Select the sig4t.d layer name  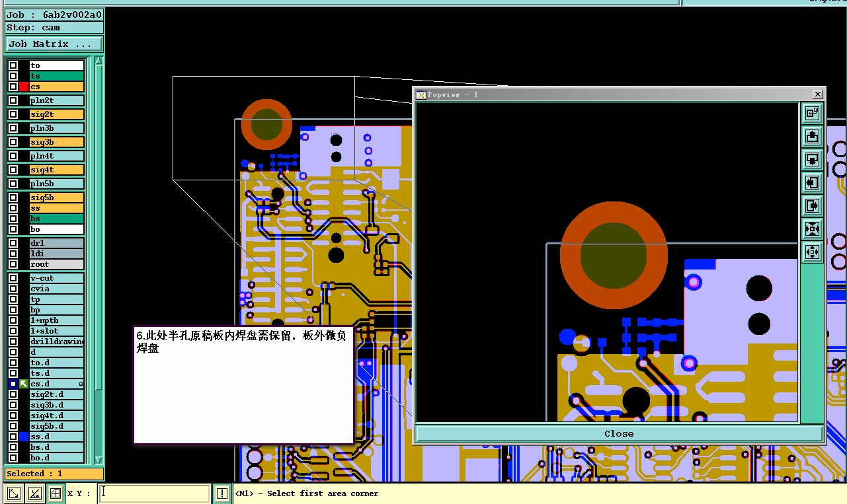[x=57, y=415]
